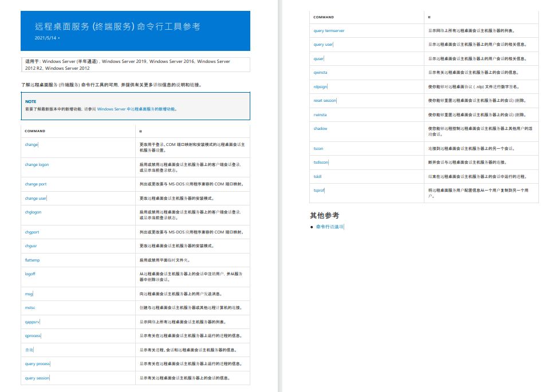Click the 适用于 Windows Server versions text

128,65
